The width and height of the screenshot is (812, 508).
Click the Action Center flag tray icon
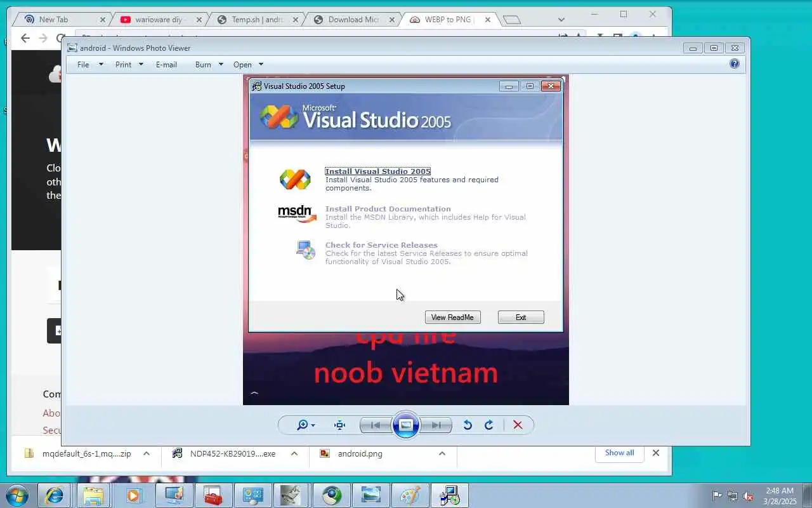pyautogui.click(x=717, y=496)
